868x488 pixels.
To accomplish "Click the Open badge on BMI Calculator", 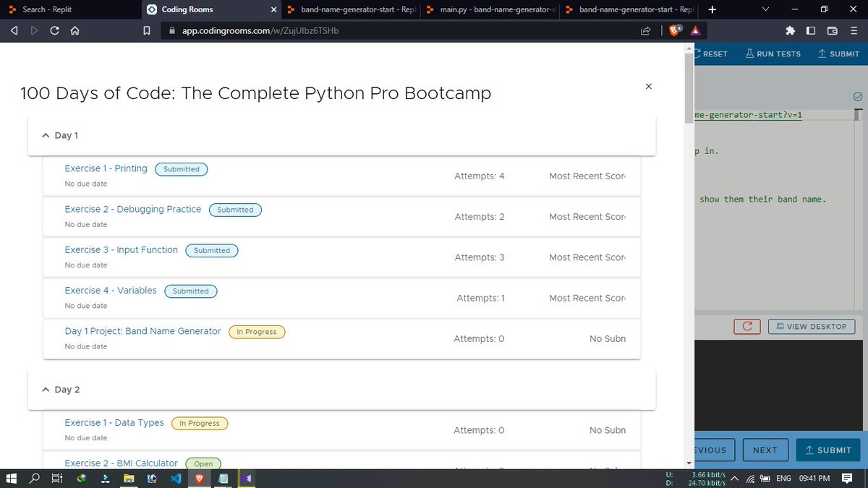I will [203, 463].
